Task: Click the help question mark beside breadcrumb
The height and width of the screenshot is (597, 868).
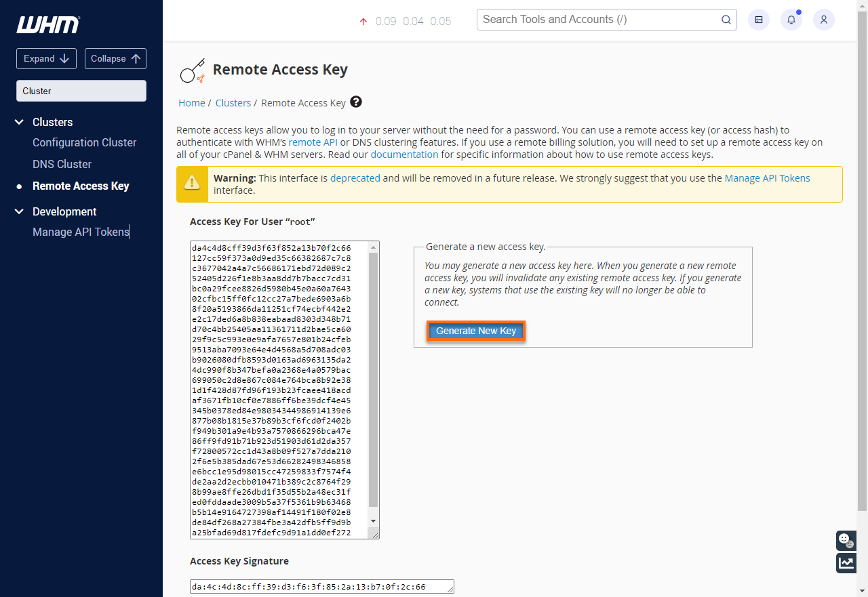Action: click(356, 102)
